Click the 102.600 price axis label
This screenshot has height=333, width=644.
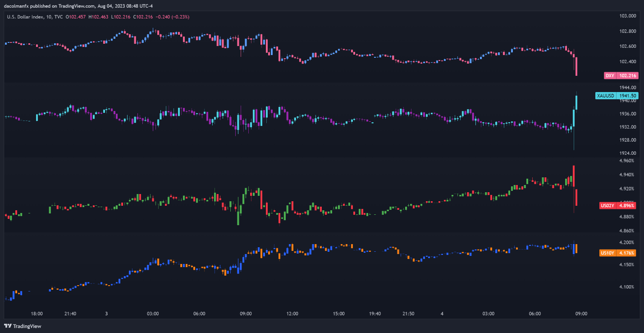click(x=628, y=46)
